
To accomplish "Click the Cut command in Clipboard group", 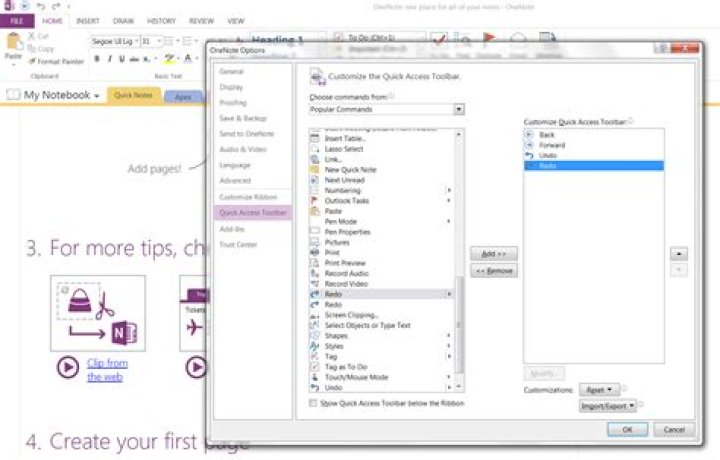I will pyautogui.click(x=39, y=36).
